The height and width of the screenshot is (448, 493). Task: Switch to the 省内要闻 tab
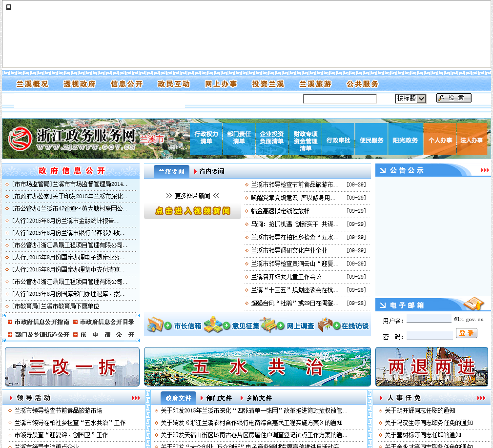tap(211, 172)
